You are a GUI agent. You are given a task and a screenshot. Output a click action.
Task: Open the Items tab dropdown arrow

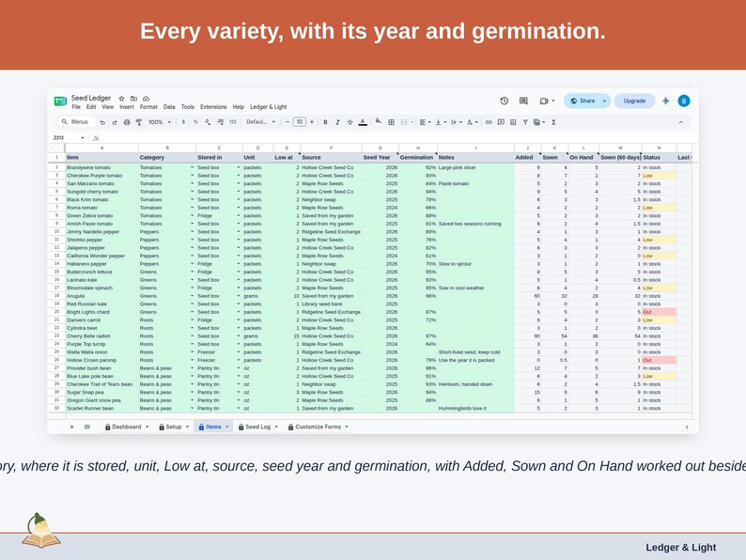227,427
